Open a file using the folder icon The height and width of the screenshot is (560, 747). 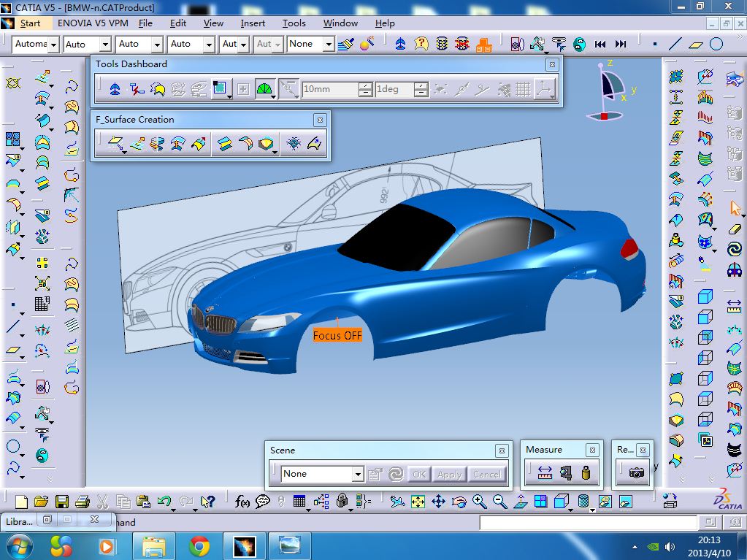42,502
